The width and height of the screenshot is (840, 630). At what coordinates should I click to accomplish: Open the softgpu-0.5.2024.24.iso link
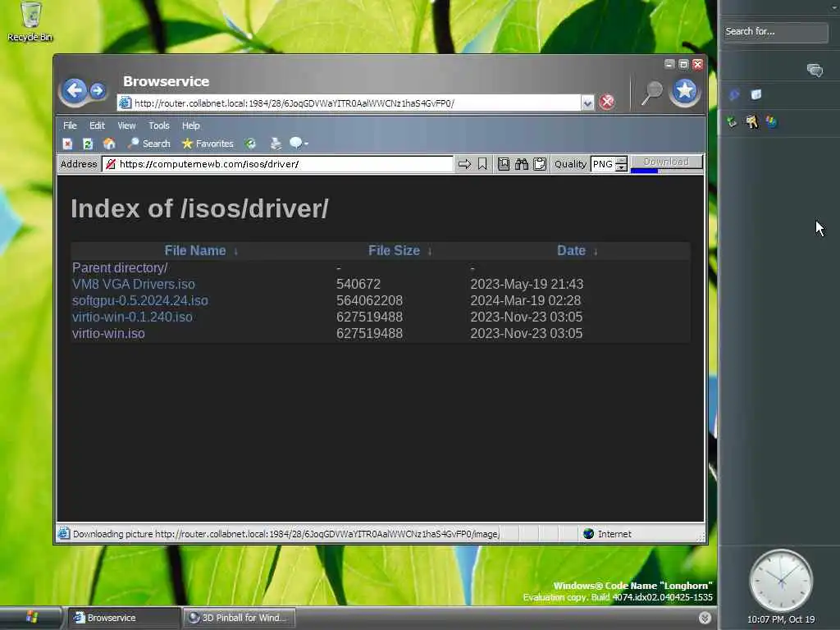[x=139, y=300]
